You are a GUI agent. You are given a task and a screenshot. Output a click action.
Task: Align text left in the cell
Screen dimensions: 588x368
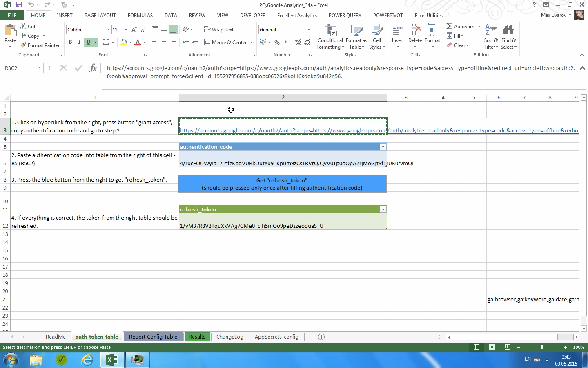(x=155, y=42)
